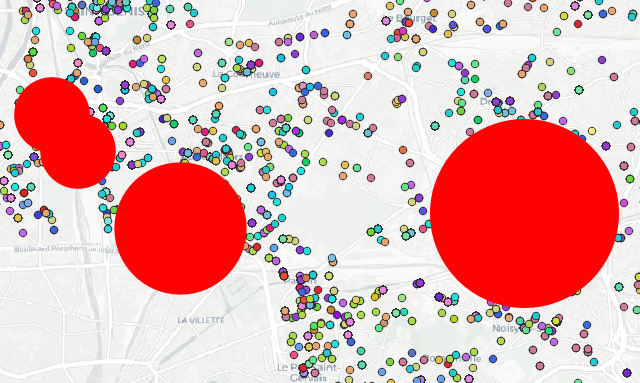Click the Pantin label amid marker cluster
The height and width of the screenshot is (383, 640).
pyautogui.click(x=300, y=281)
